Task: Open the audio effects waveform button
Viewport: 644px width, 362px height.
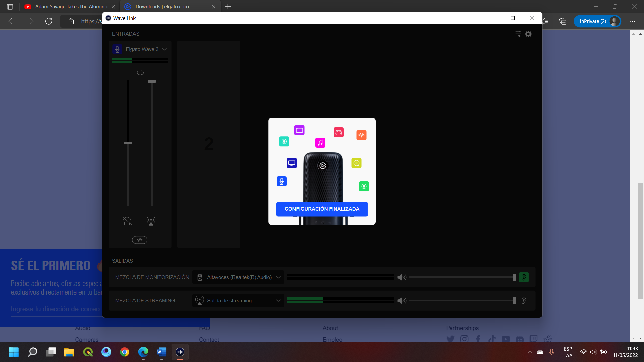Action: 140,240
